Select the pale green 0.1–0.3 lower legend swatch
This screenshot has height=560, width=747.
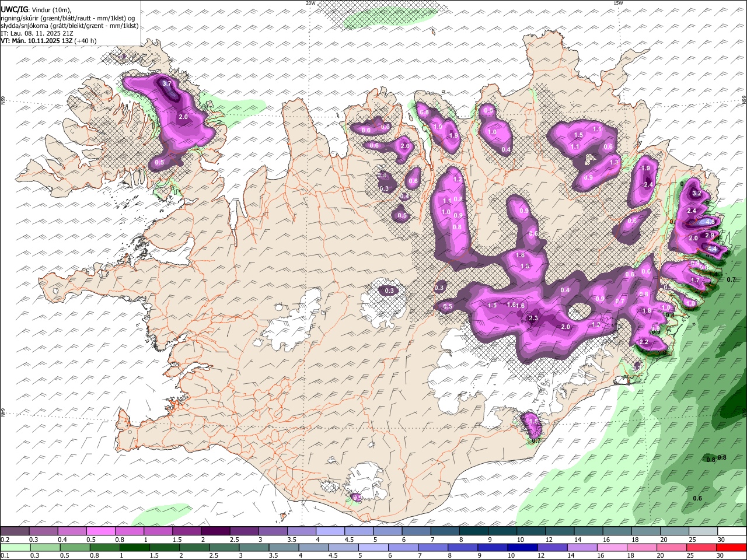[15, 548]
